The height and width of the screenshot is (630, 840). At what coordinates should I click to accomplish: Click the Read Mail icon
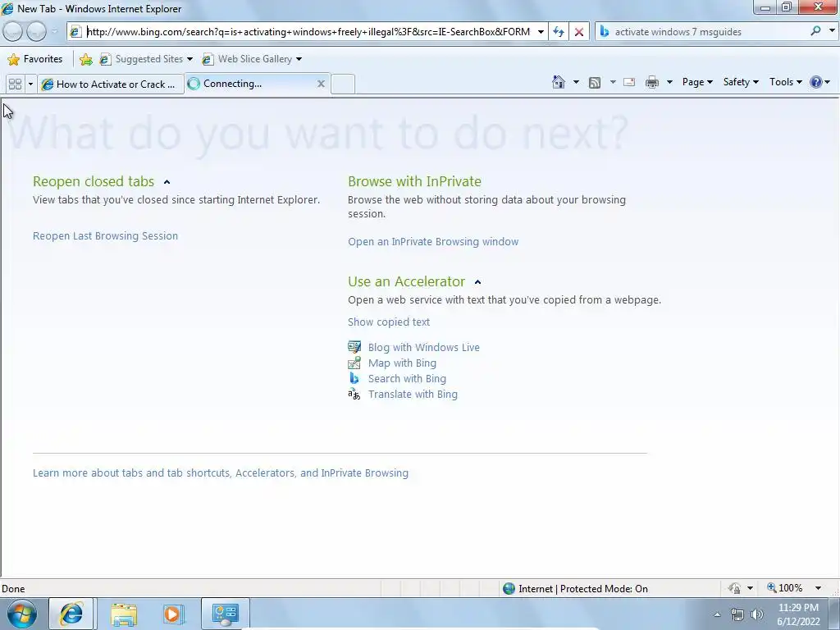[x=629, y=82]
